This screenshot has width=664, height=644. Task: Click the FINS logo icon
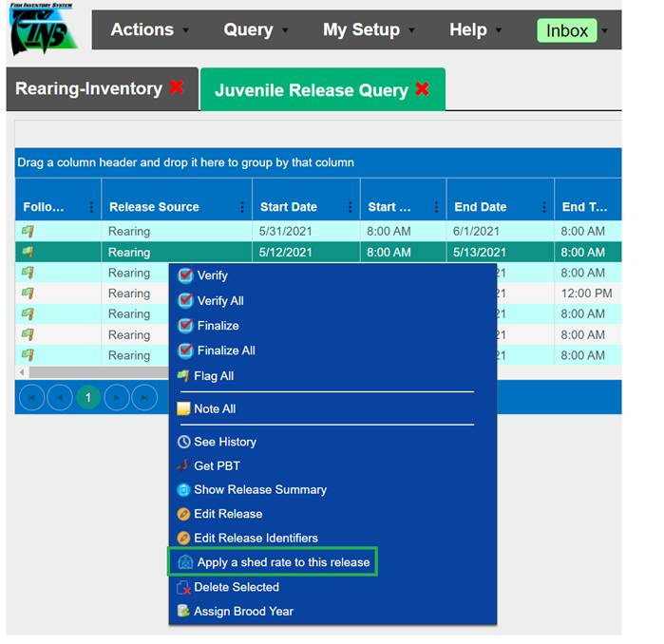(43, 29)
